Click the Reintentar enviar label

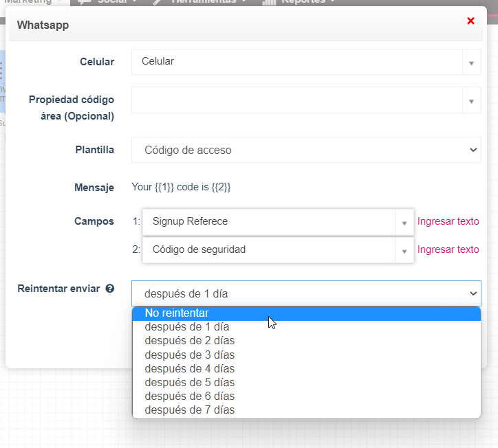click(58, 289)
